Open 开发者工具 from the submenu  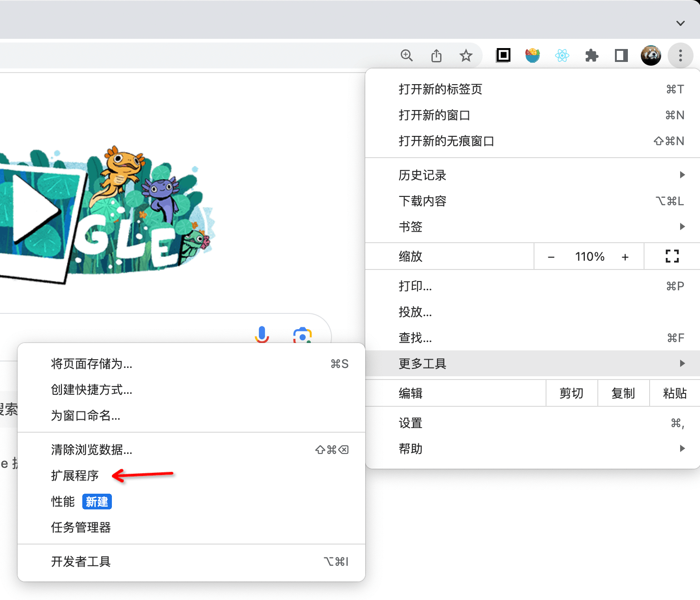(x=81, y=562)
